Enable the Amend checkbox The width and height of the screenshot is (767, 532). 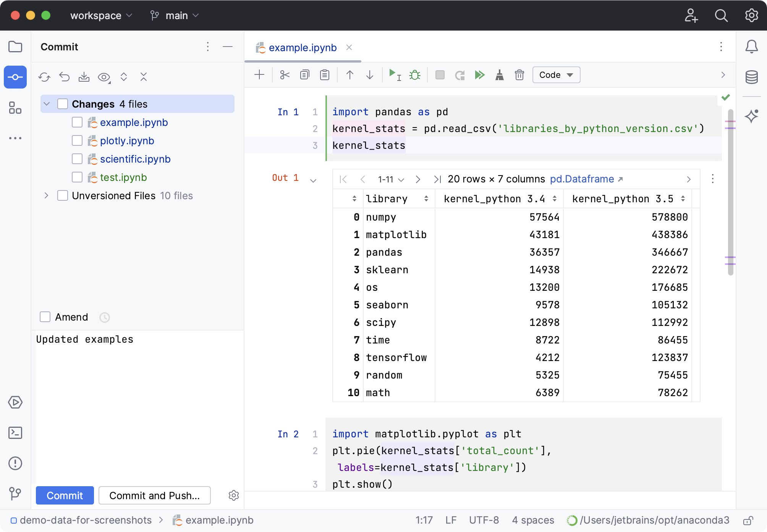coord(45,317)
